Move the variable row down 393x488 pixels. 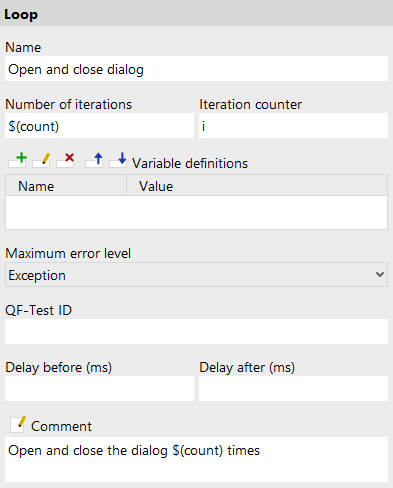click(x=118, y=160)
